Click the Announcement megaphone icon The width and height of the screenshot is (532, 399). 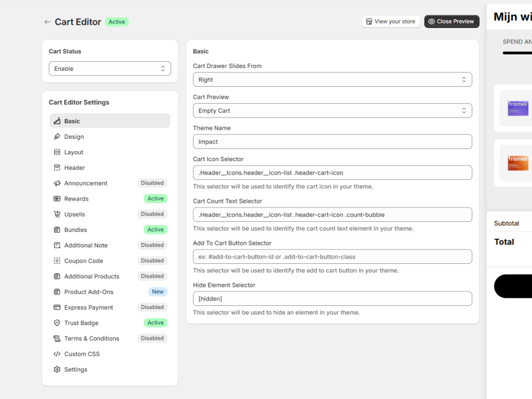[x=57, y=183]
